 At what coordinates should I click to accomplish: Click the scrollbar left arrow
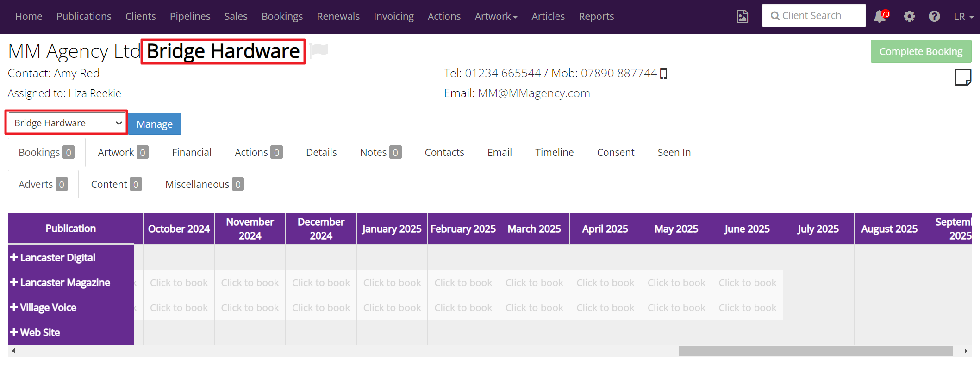click(13, 351)
